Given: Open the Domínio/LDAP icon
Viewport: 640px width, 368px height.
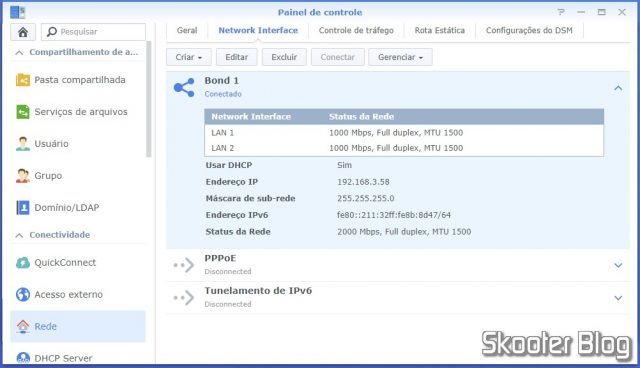Looking at the screenshot, I should pyautogui.click(x=23, y=207).
